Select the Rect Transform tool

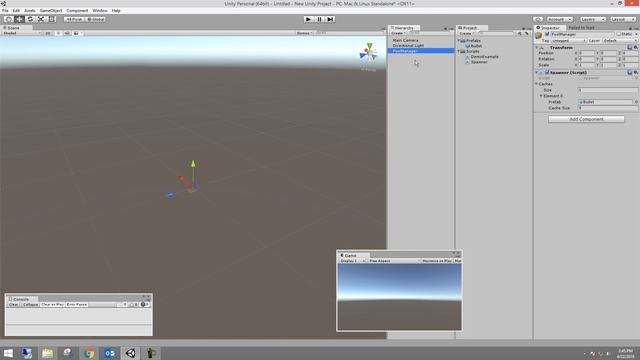51,19
